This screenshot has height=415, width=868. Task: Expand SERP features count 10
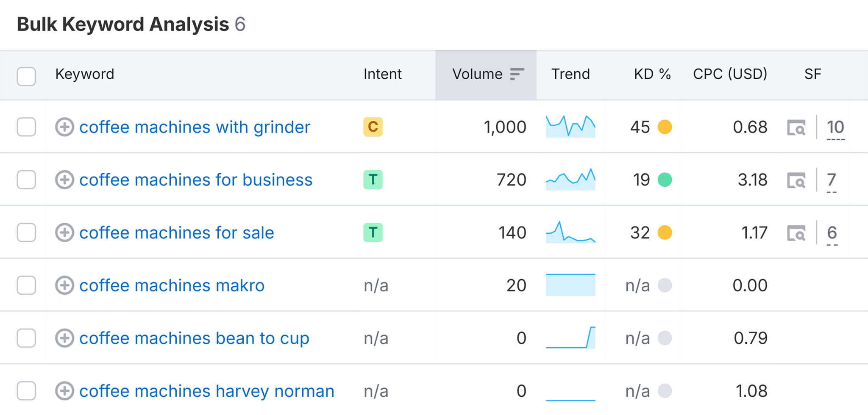pos(835,127)
